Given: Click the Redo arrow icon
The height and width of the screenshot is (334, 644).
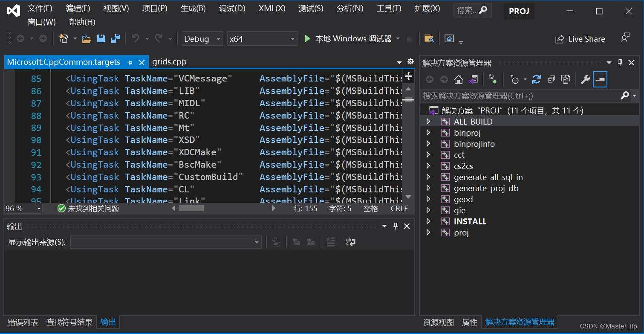Looking at the screenshot, I should (159, 39).
